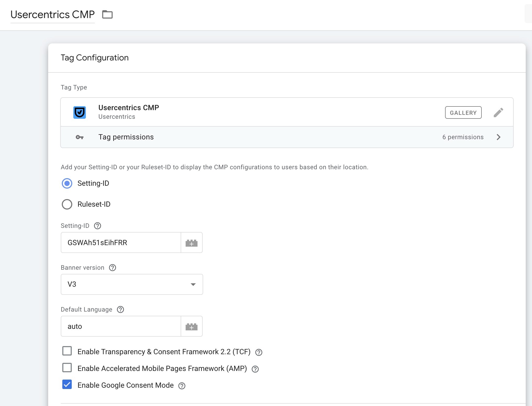Click help icon for Google Consent Mode
532x406 pixels.
pos(182,386)
